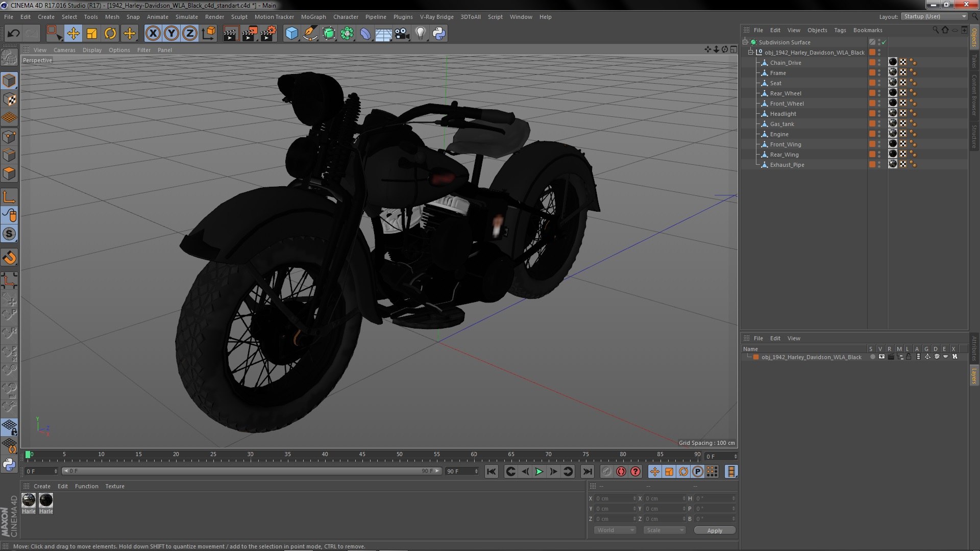
Task: Toggle the X axis lock
Action: pyautogui.click(x=153, y=34)
